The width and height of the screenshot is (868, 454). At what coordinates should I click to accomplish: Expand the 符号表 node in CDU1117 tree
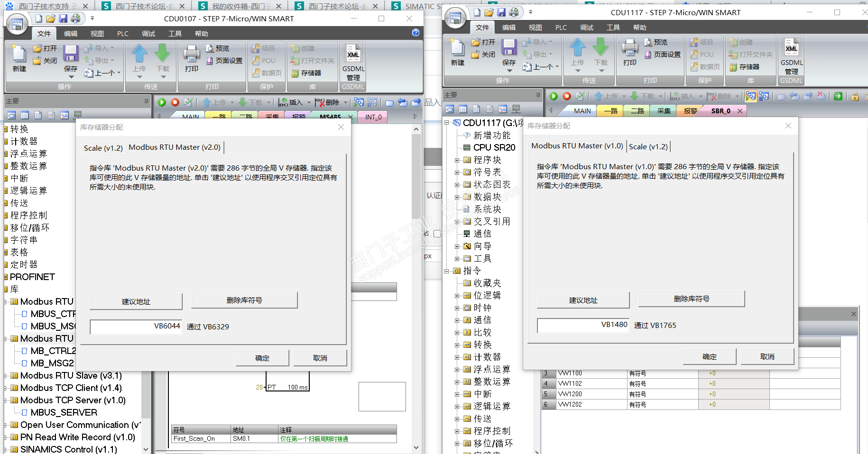pyautogui.click(x=457, y=173)
